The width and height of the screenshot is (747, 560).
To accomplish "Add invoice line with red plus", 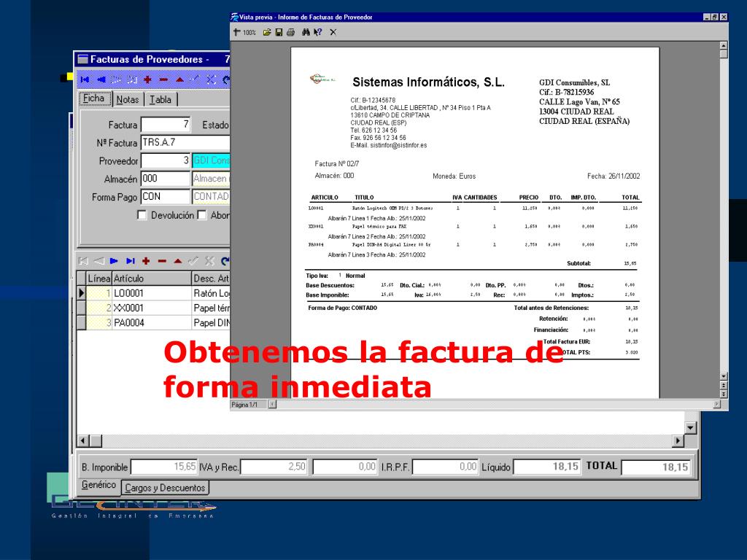I will pos(146,261).
